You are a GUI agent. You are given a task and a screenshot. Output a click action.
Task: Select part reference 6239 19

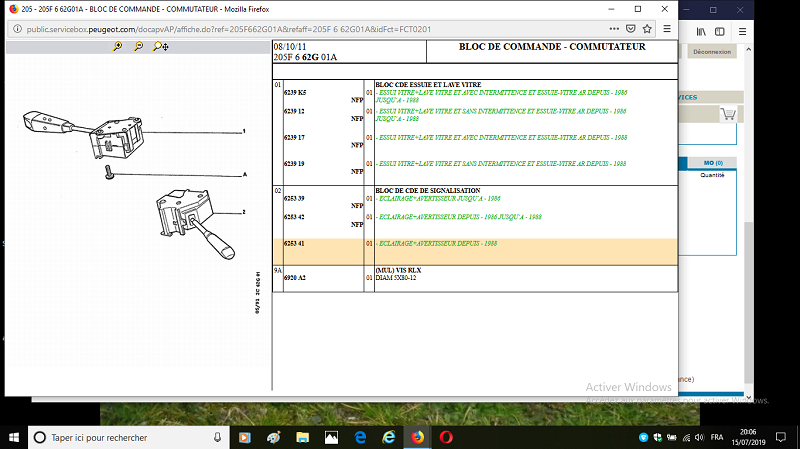pyautogui.click(x=294, y=164)
